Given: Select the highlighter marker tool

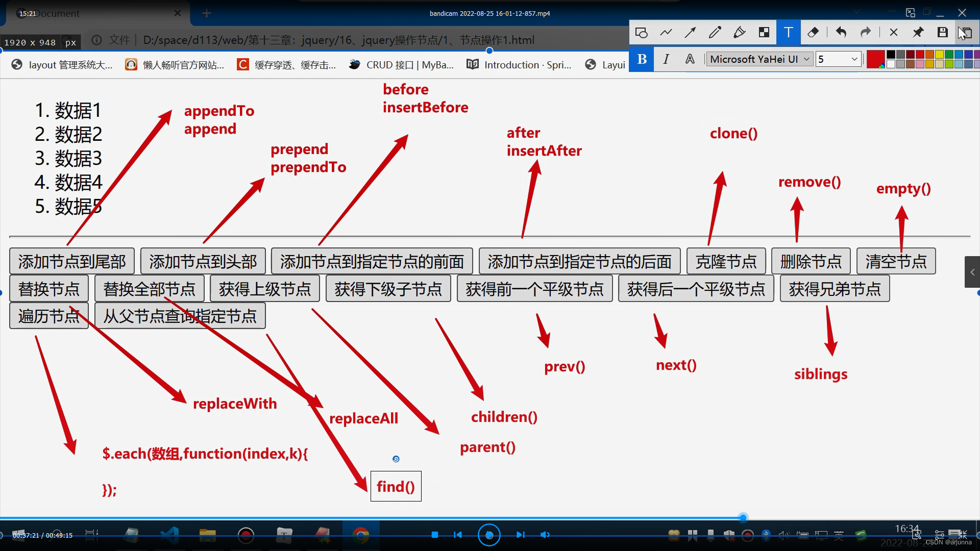Looking at the screenshot, I should click(x=739, y=33).
